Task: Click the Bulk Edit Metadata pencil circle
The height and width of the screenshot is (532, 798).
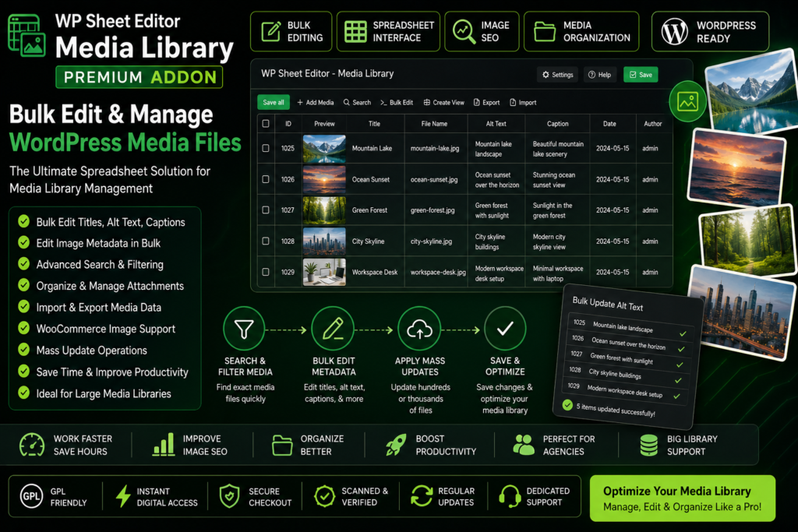Action: pos(333,329)
